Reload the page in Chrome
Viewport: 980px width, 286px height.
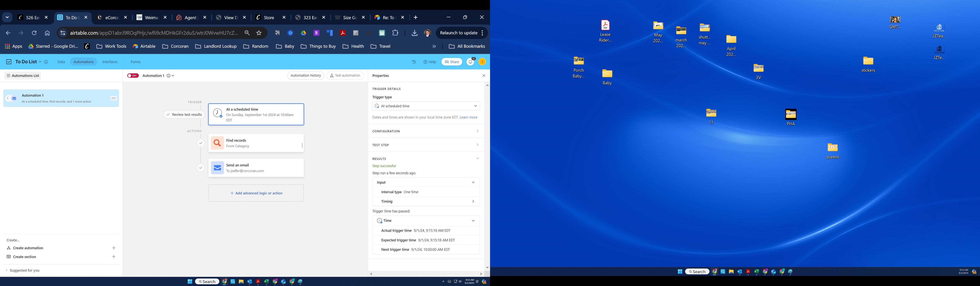(x=34, y=33)
